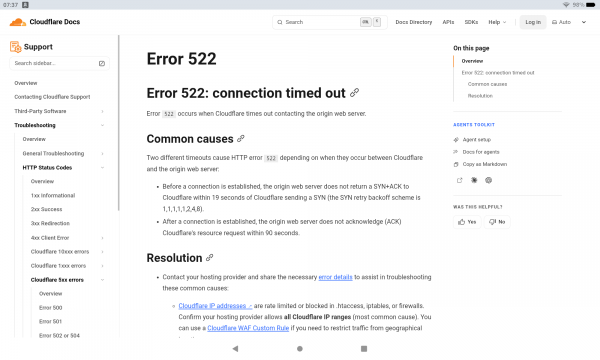Click the Claude starburst icon under Agents Toolkit
This screenshot has height=360, width=600.
tap(474, 180)
